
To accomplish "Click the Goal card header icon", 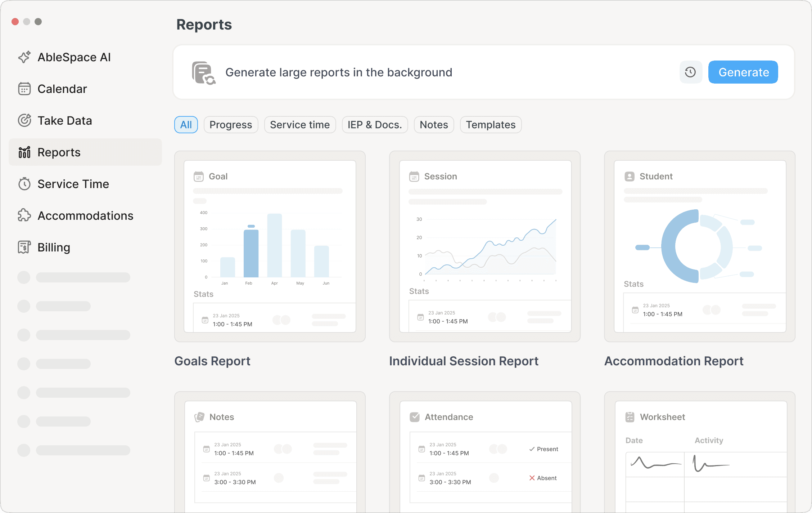I will coord(199,177).
